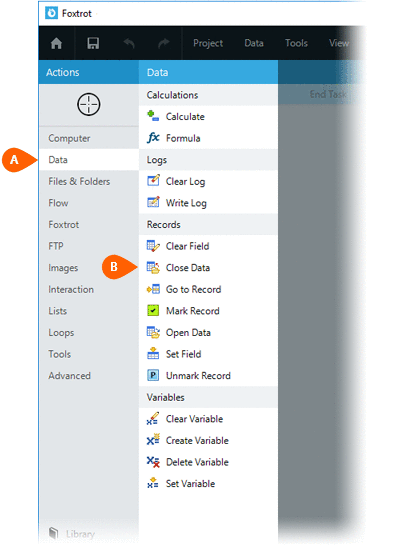This screenshot has width=393, height=550.
Task: Click the Home icon in the toolbar
Action: coord(56,43)
